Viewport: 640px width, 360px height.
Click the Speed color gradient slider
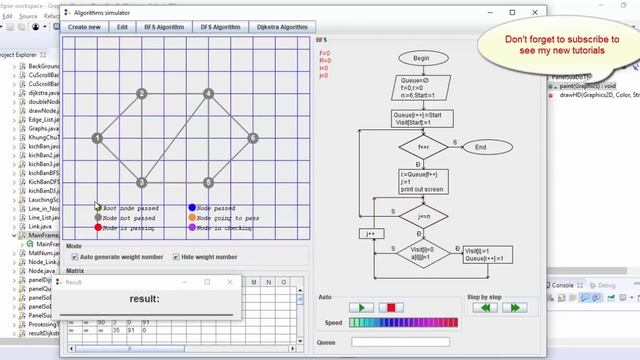[x=403, y=322]
